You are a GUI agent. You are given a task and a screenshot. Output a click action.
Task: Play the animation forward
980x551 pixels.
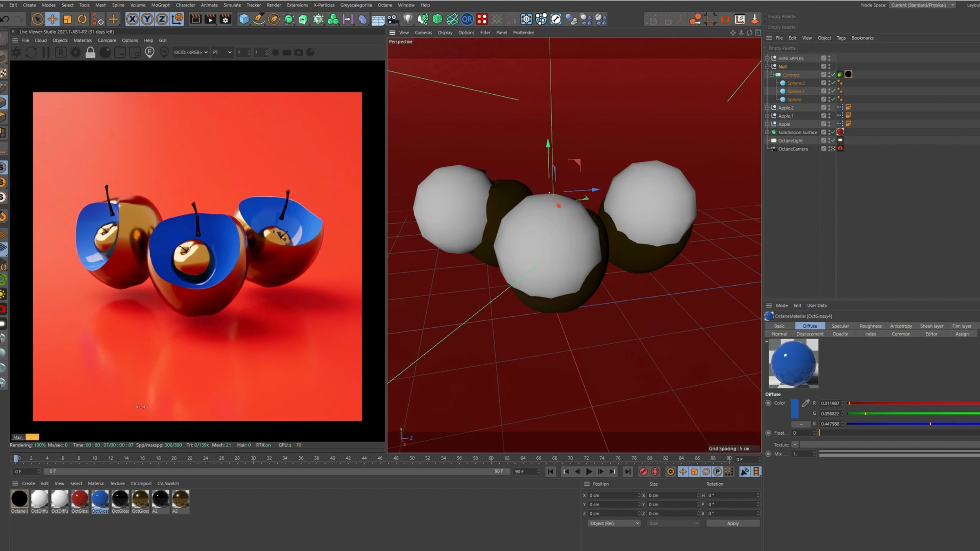pos(589,472)
